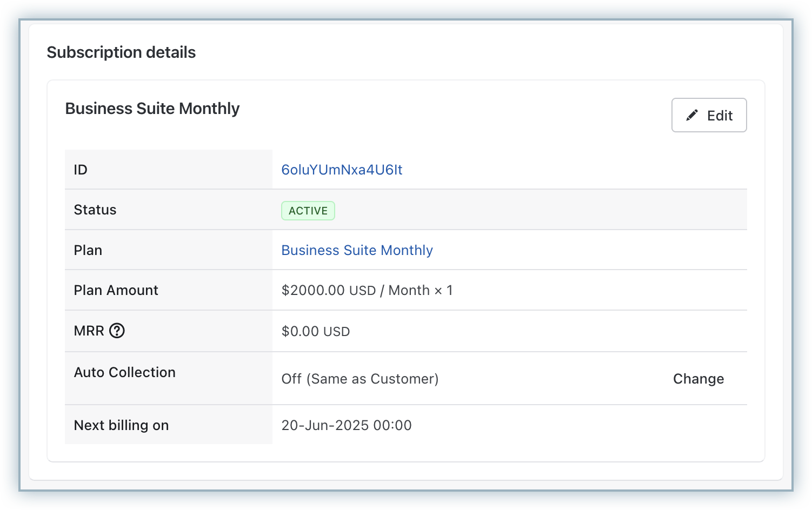Click the green ACTIVE status badge
This screenshot has width=812, height=510.
coord(308,211)
